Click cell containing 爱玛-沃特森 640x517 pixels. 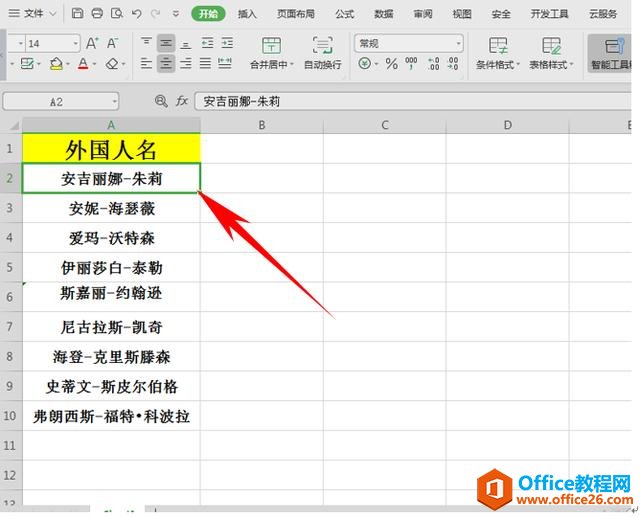coord(111,237)
